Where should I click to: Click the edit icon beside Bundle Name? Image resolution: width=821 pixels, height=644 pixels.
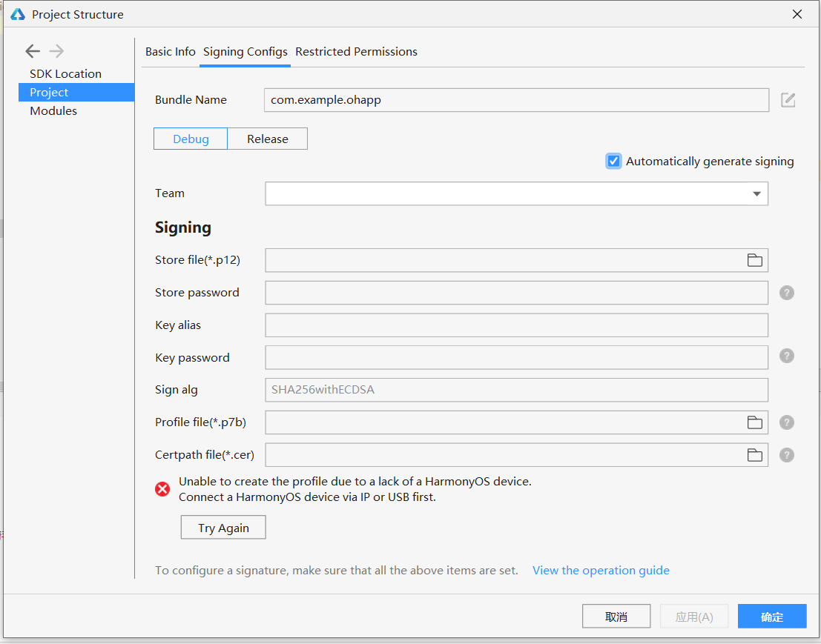point(788,100)
